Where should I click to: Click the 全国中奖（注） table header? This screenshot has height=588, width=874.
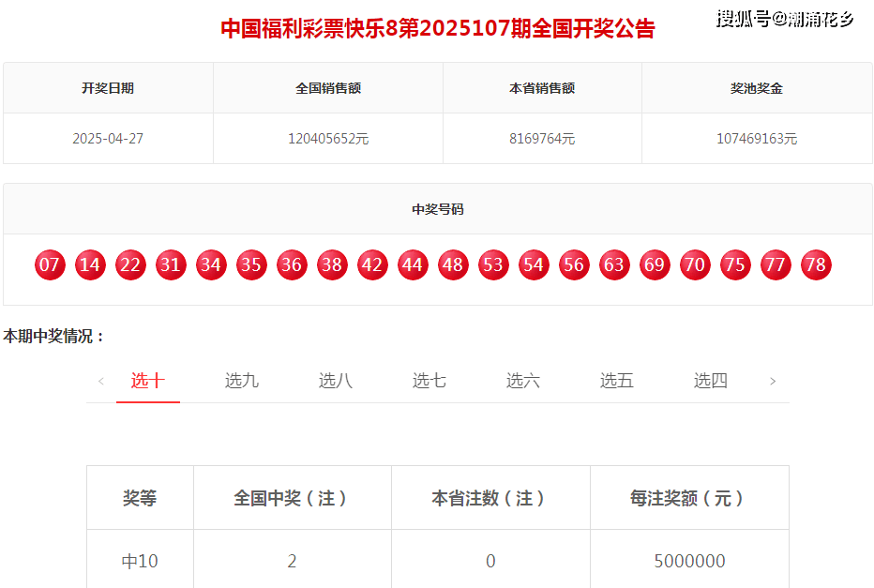pyautogui.click(x=292, y=498)
